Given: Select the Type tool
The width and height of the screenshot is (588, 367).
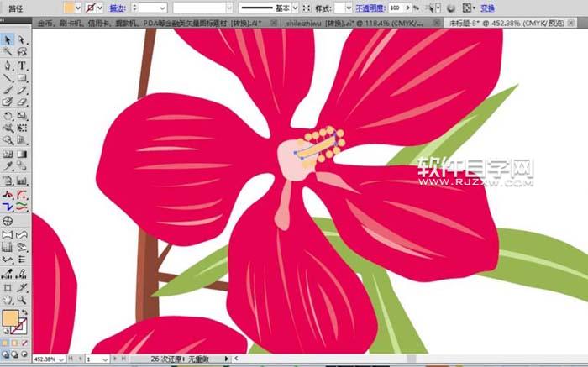Looking at the screenshot, I should click(22, 65).
